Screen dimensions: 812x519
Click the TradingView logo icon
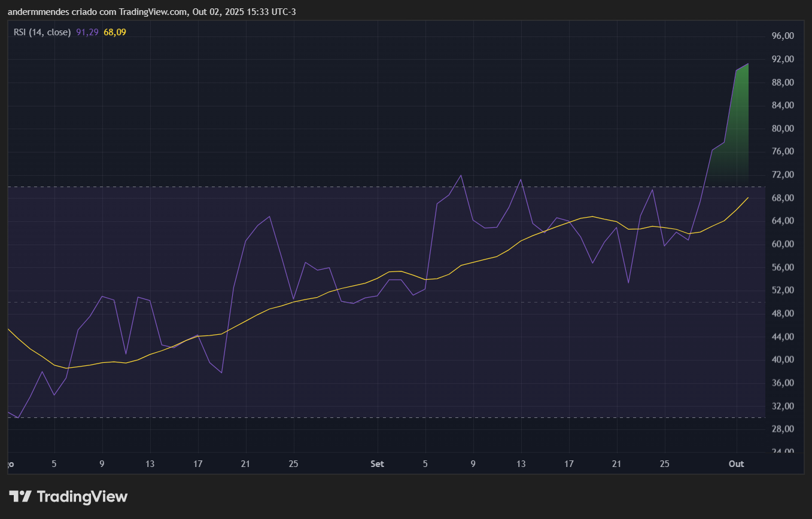tap(20, 496)
